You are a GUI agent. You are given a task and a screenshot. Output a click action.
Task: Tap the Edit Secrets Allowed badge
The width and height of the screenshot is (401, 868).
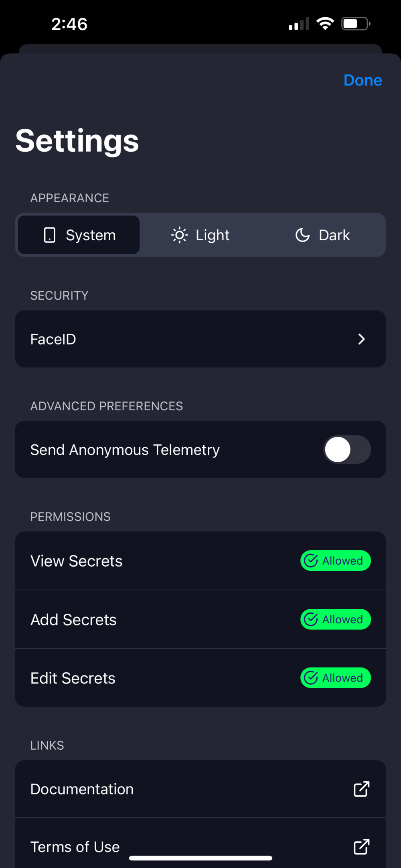[336, 678]
